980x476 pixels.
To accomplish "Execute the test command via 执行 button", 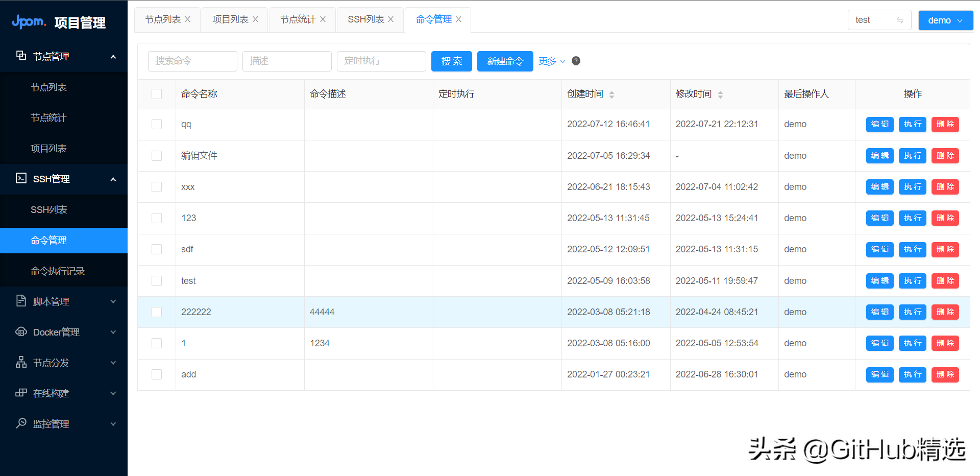I will point(912,280).
